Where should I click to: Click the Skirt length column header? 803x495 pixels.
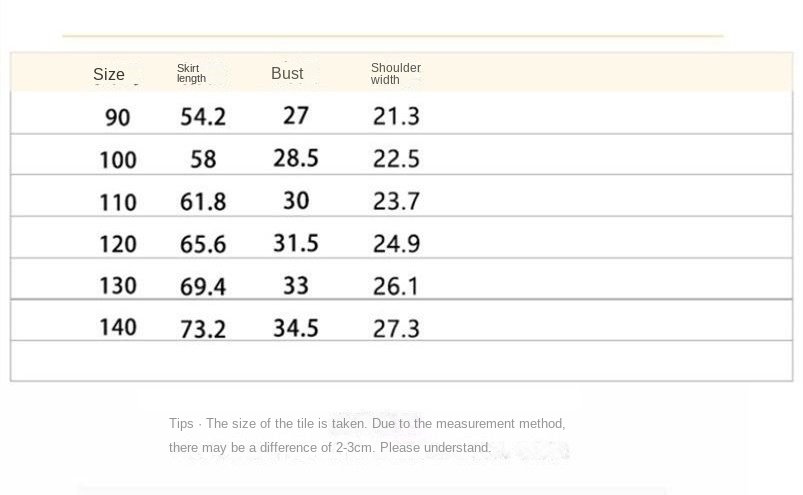pyautogui.click(x=191, y=73)
